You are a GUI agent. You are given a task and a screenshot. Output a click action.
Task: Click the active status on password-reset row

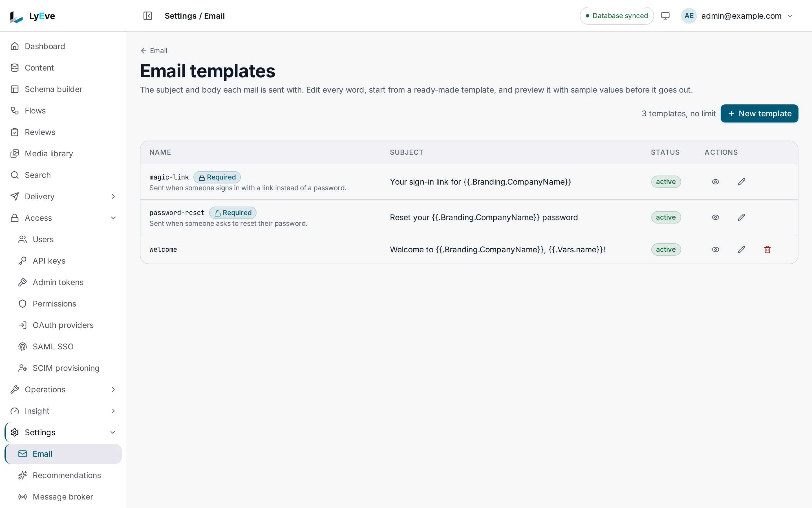pyautogui.click(x=666, y=217)
